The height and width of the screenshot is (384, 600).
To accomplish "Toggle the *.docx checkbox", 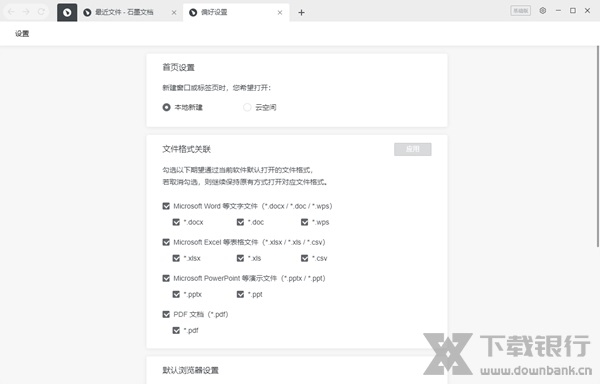I will click(x=176, y=222).
